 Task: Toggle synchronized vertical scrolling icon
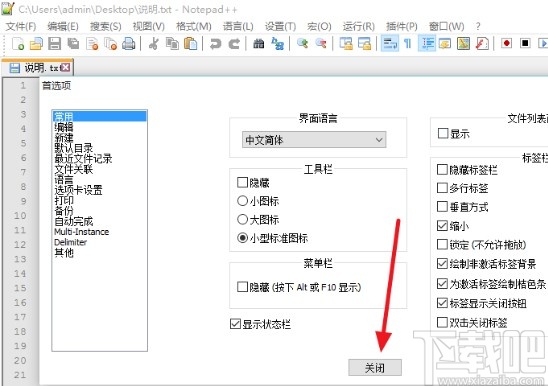(346, 44)
